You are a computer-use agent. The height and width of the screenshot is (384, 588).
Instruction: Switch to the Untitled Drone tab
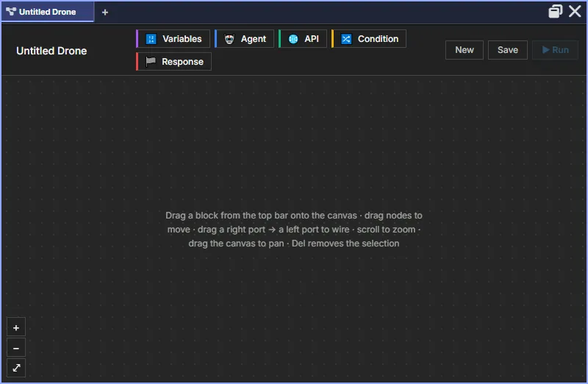click(x=47, y=12)
